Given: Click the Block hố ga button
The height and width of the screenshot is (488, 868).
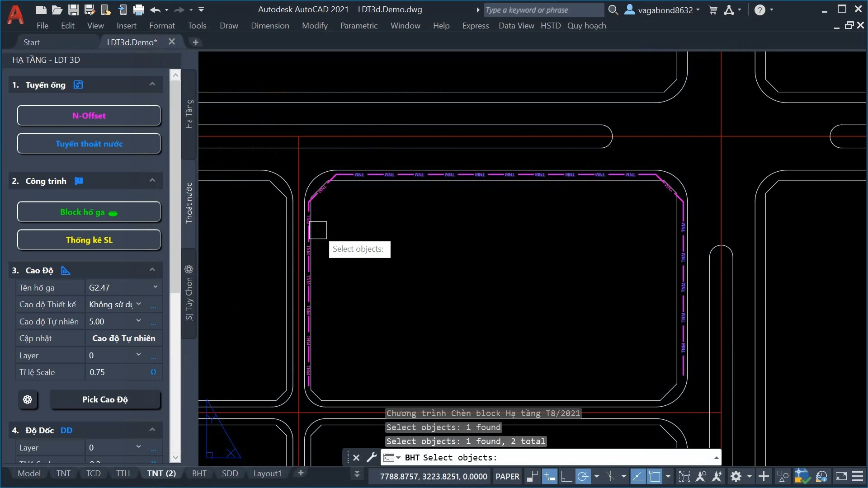Looking at the screenshot, I should click(x=89, y=212).
